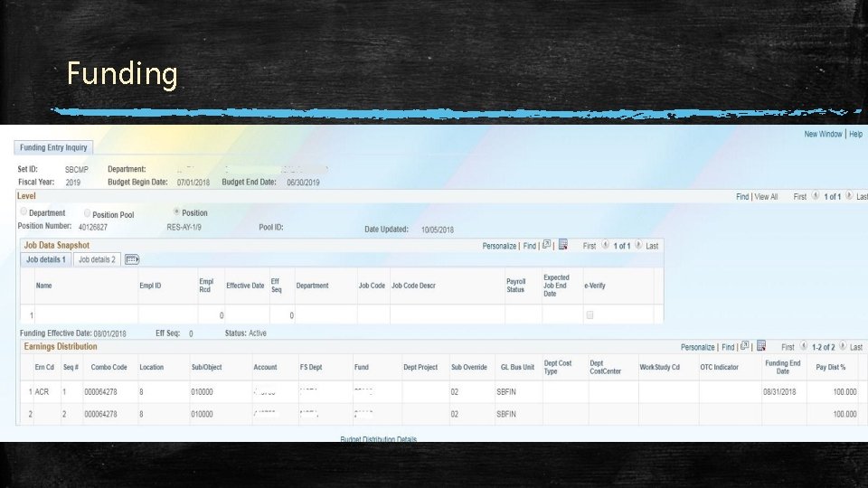
Task: Click First in Level header
Action: [x=800, y=197]
